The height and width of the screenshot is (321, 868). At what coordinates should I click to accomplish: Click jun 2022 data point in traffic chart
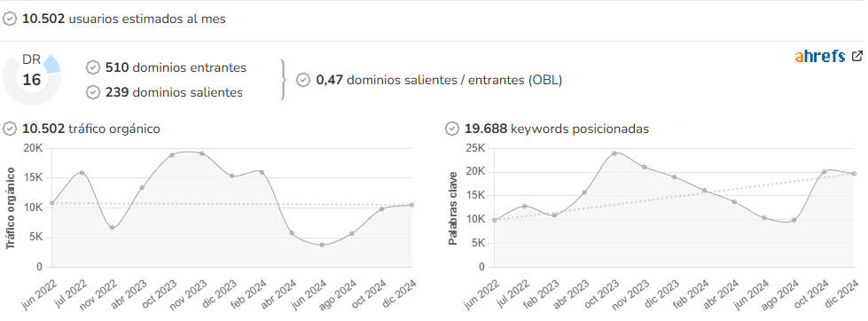52,203
